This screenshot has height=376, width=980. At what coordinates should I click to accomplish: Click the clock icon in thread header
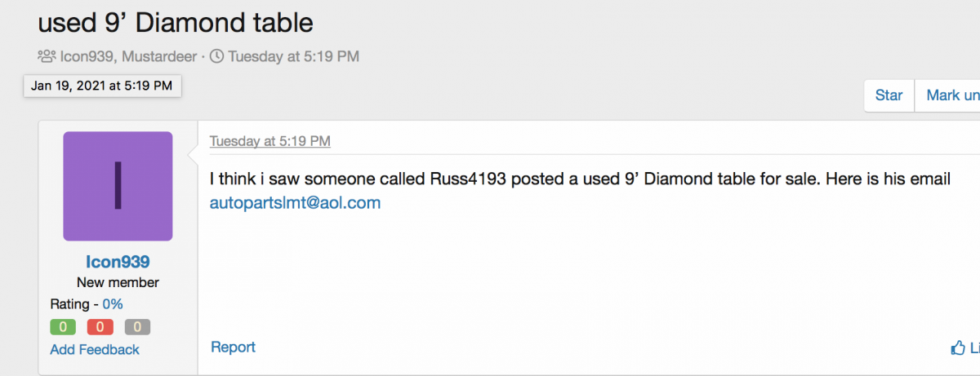pos(216,56)
